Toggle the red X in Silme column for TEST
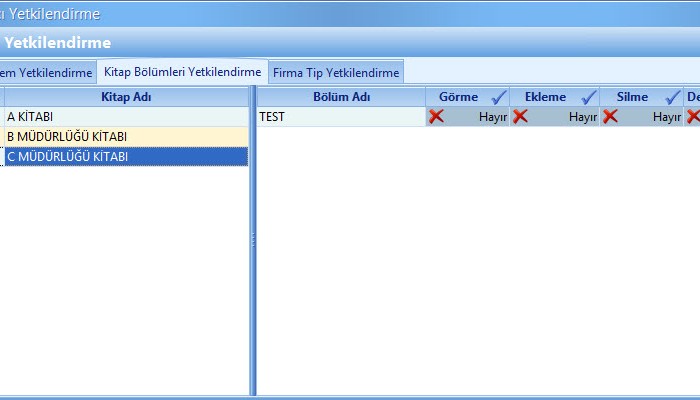Viewport: 700px width, 400px height. tap(610, 117)
